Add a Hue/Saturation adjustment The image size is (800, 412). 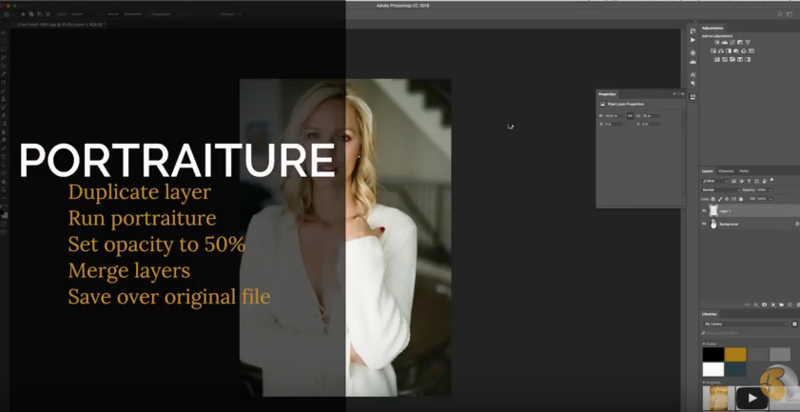pyautogui.click(x=713, y=51)
